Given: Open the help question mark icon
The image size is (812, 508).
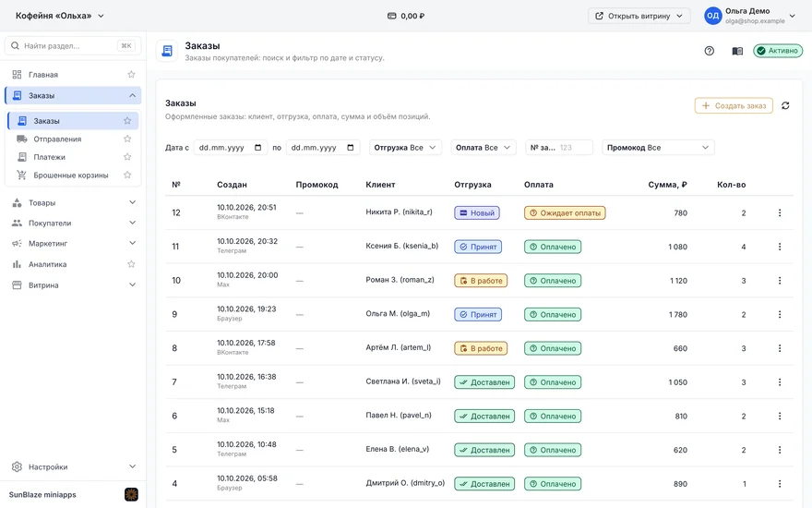Looking at the screenshot, I should [709, 51].
